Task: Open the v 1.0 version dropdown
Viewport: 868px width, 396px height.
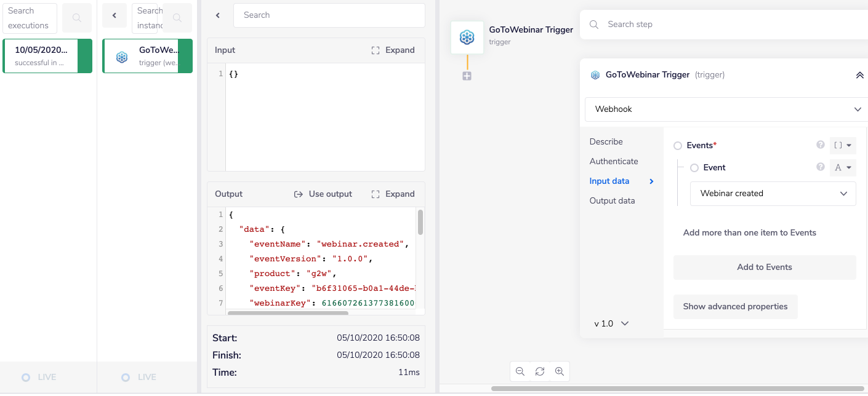Action: [611, 323]
